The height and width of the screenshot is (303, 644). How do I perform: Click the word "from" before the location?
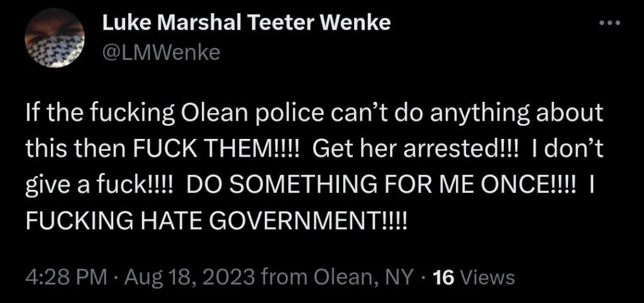click(279, 277)
